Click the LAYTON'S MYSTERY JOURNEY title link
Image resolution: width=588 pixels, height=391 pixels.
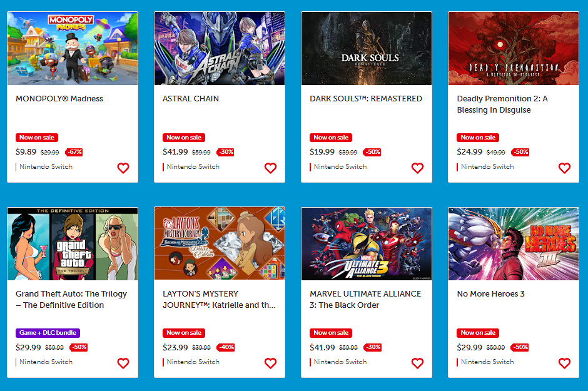[x=219, y=299]
